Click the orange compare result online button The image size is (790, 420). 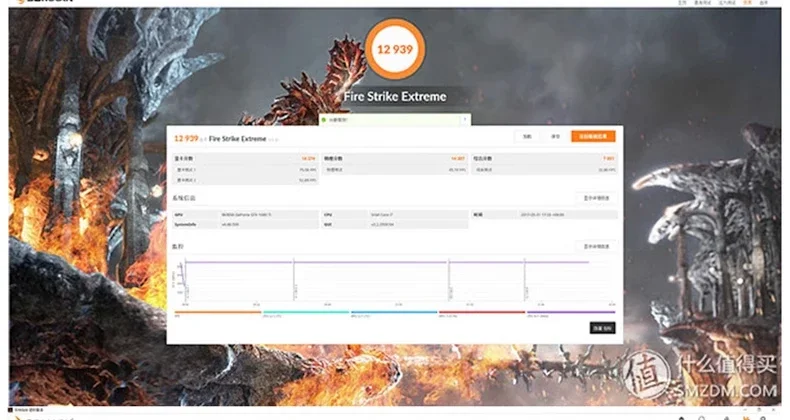coord(593,137)
